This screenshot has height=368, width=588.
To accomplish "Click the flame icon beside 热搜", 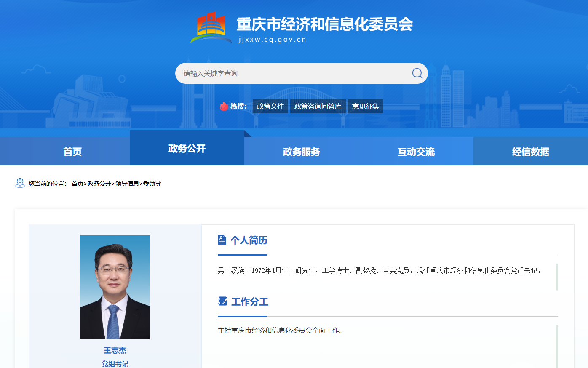I will click(223, 106).
